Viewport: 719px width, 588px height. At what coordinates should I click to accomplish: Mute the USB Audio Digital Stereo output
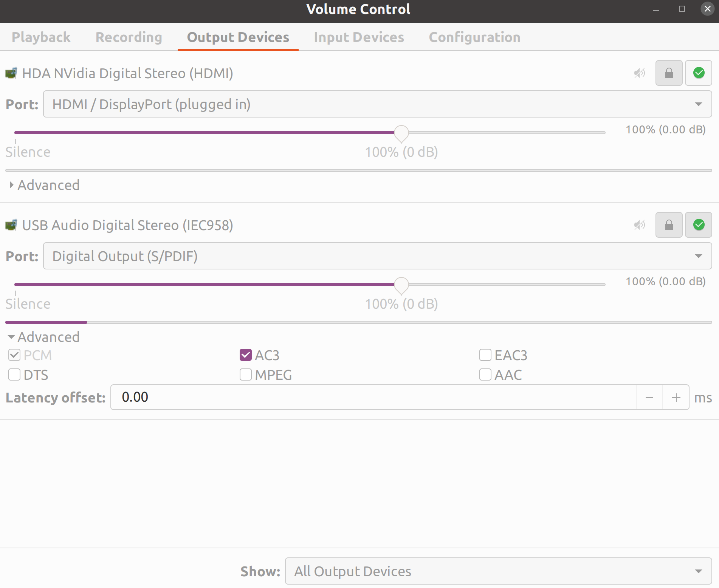pyautogui.click(x=639, y=225)
